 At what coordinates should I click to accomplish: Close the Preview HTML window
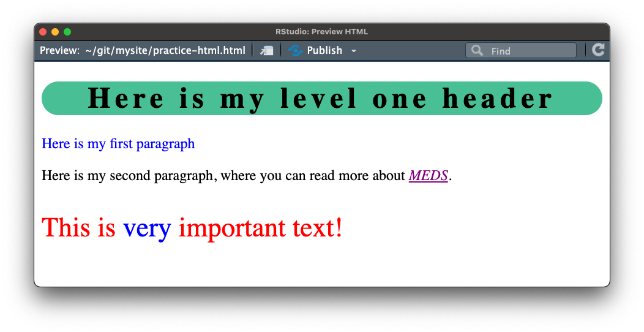[x=43, y=32]
